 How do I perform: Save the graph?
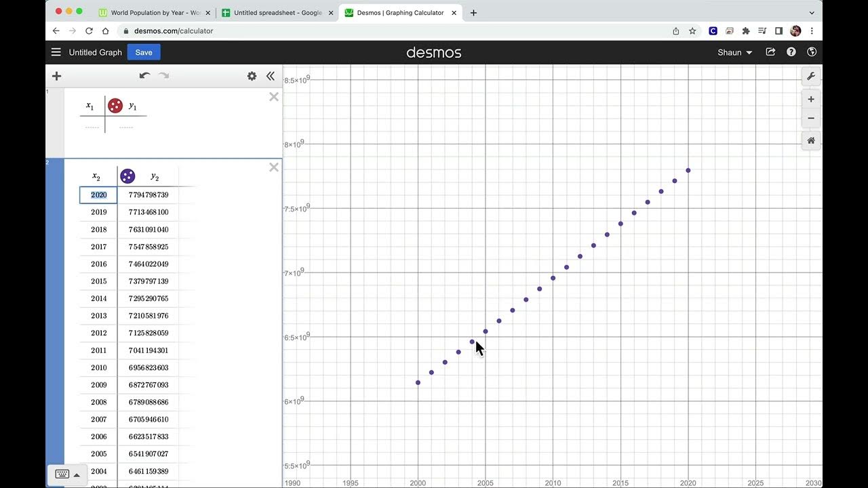pos(144,52)
